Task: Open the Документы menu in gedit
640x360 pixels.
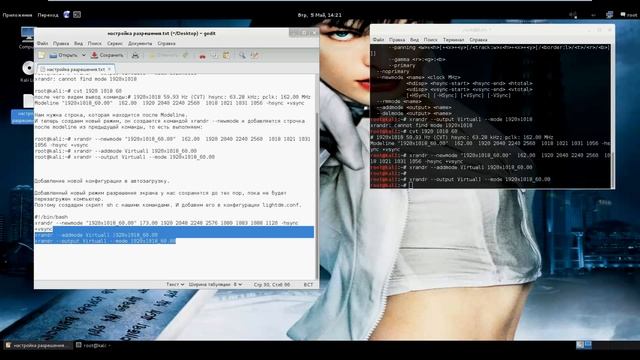Action: click(140, 43)
